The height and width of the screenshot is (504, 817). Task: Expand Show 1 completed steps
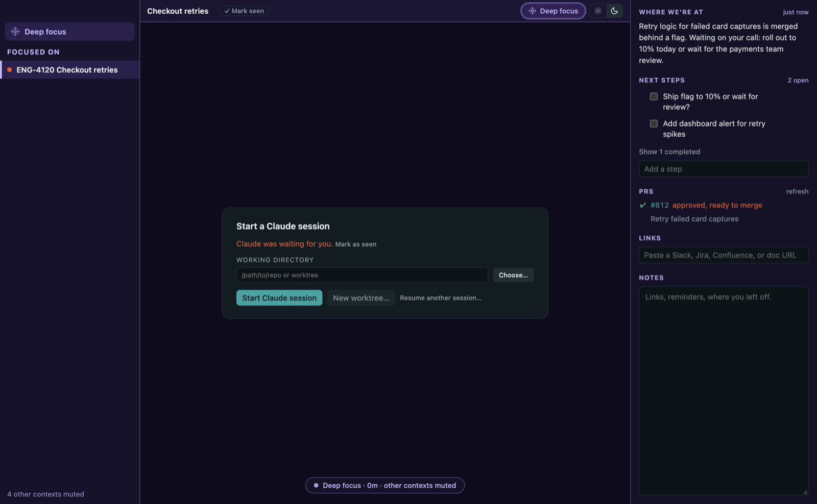[x=669, y=152]
